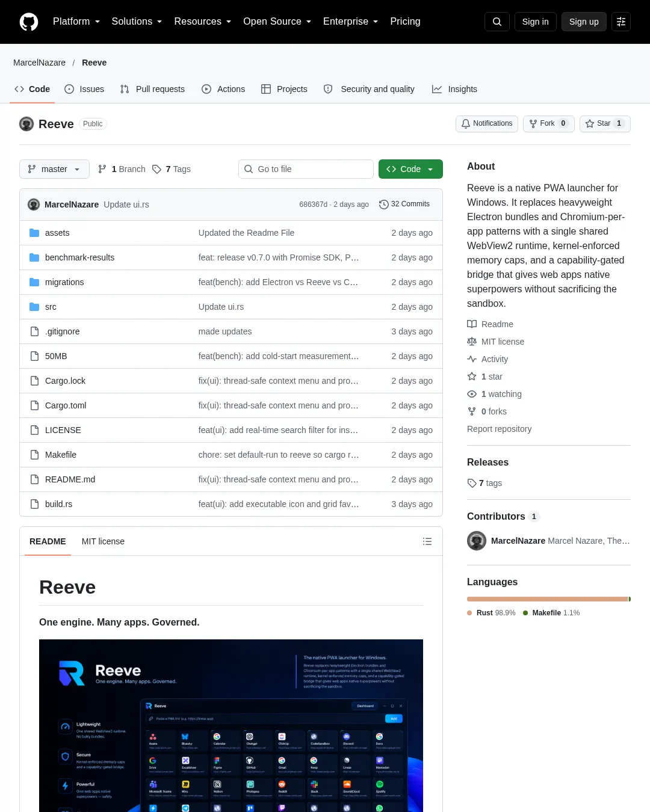Open the Readme link in About
This screenshot has width=650, height=812.
click(x=491, y=324)
